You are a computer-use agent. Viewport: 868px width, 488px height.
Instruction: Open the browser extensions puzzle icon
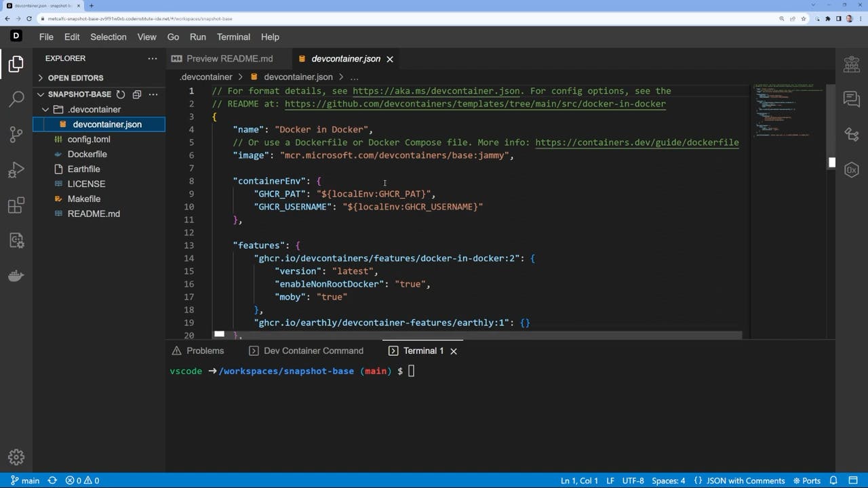tap(828, 19)
